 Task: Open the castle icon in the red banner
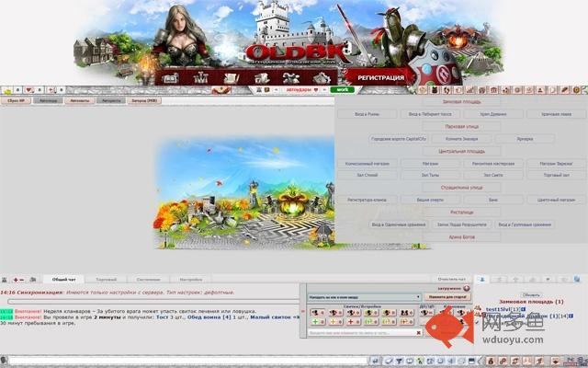coord(201,78)
